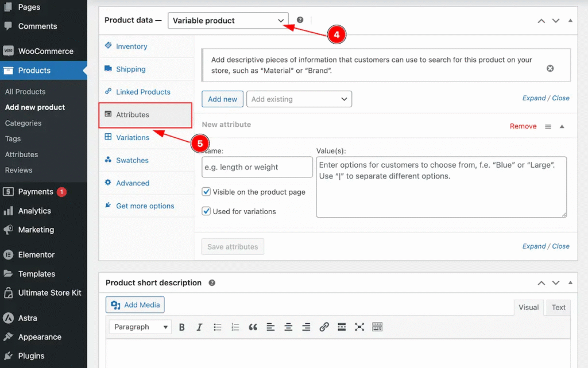Toggle Product short description panel triangle
The width and height of the screenshot is (588, 368).
pos(570,282)
